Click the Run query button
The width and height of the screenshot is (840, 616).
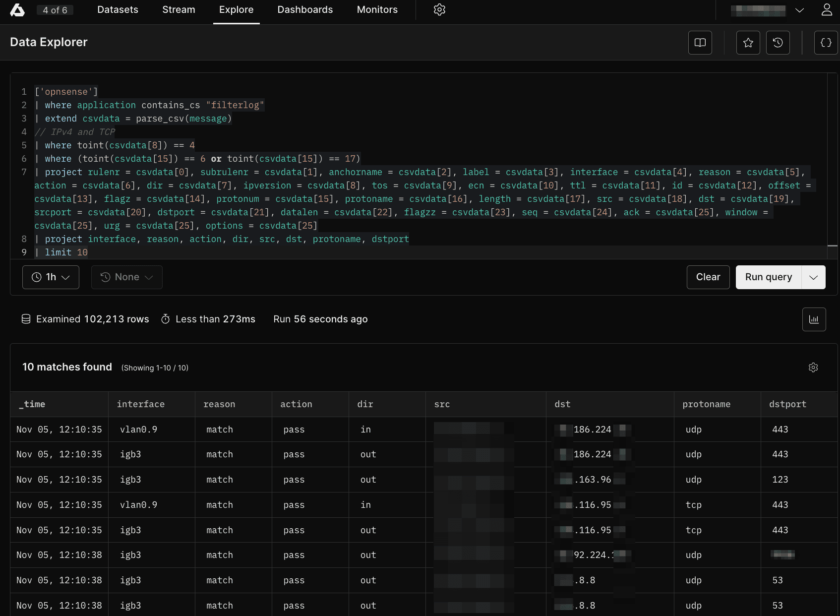[768, 277]
